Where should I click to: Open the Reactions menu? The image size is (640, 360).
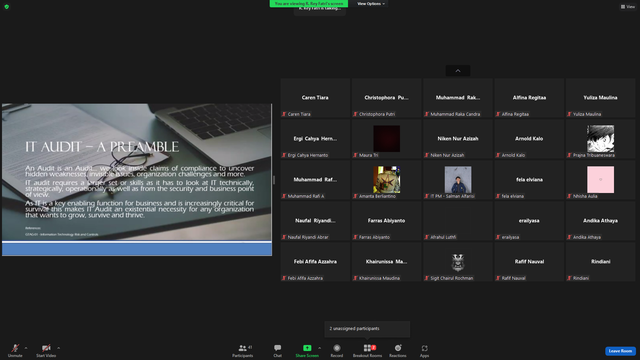[398, 350]
